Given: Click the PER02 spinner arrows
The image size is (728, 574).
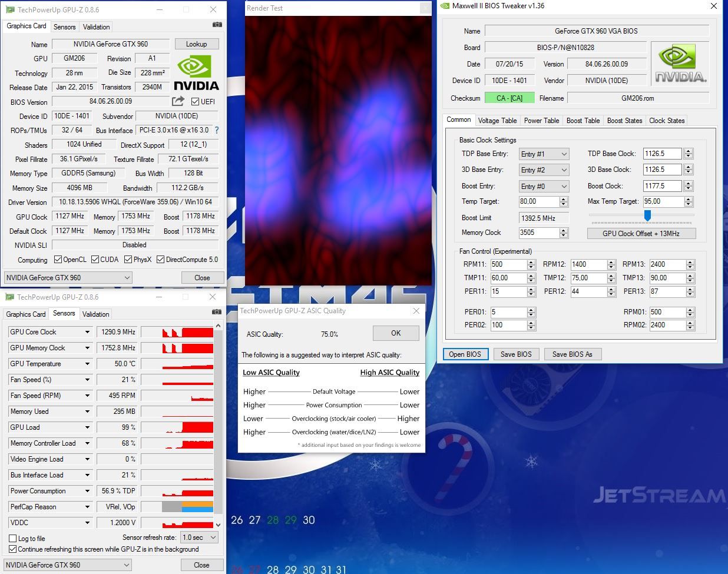Looking at the screenshot, I should pyautogui.click(x=531, y=325).
